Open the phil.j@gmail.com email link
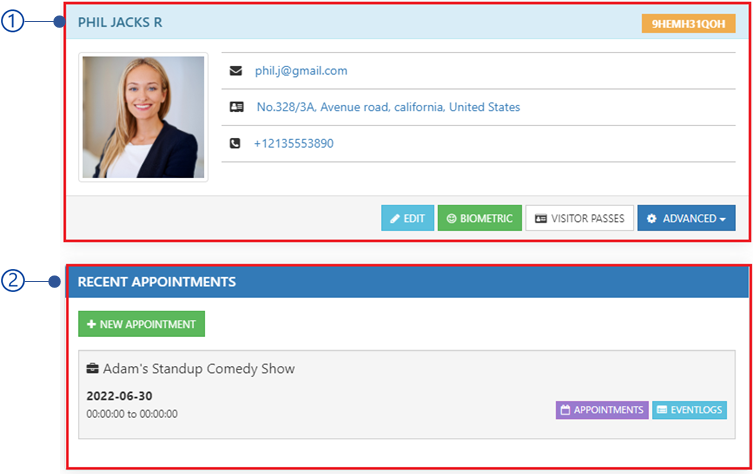Image resolution: width=753 pixels, height=474 pixels. coord(301,71)
